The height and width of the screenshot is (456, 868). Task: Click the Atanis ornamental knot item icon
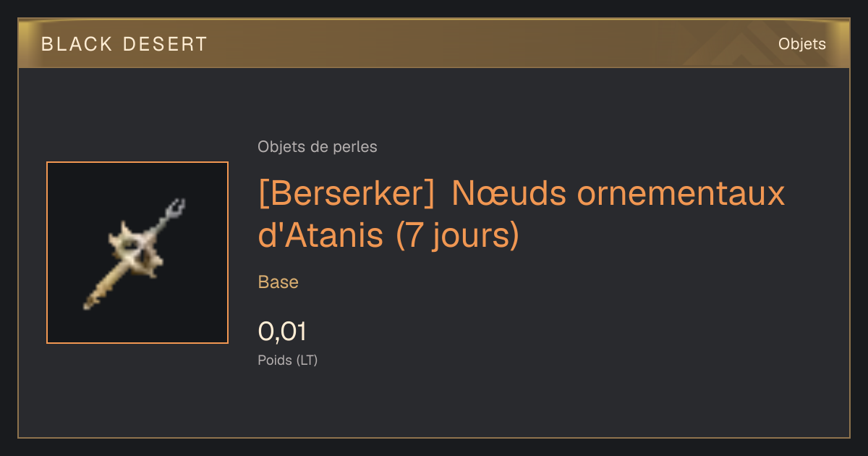point(137,253)
